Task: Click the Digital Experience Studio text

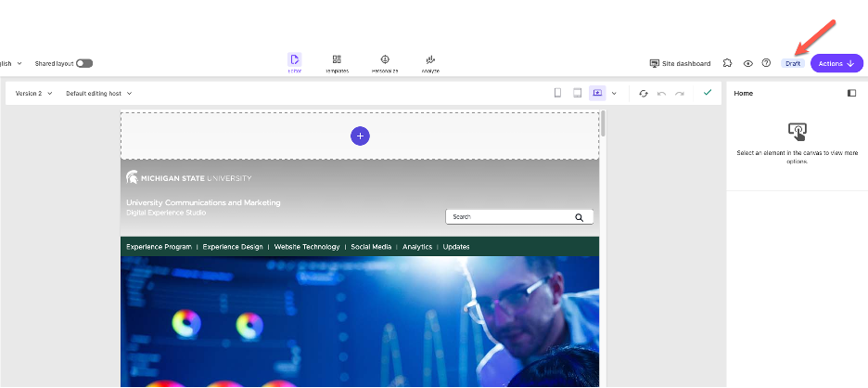Action: tap(166, 213)
